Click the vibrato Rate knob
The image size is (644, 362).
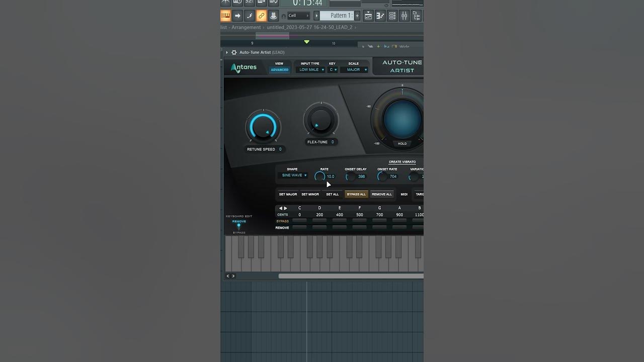[319, 176]
